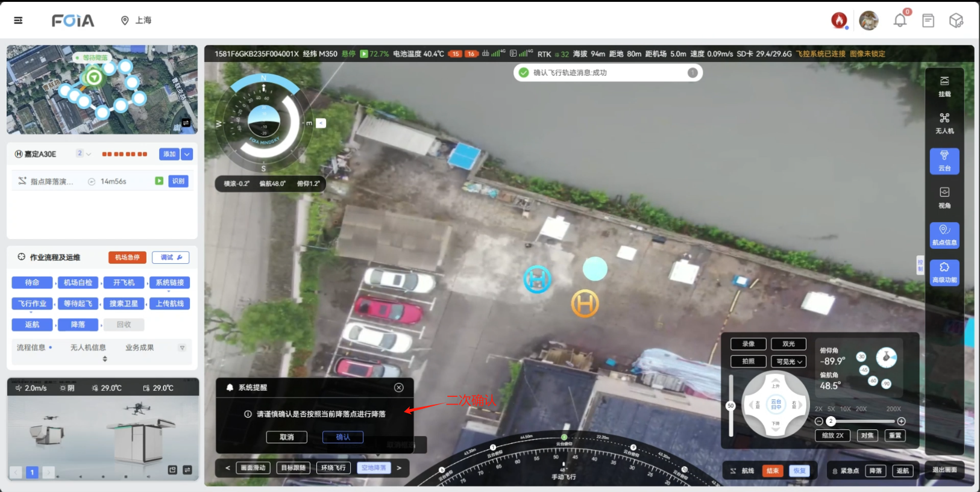Expand the 可见光 light mode dropdown
Viewport: 980px width, 492px height.
click(x=788, y=361)
